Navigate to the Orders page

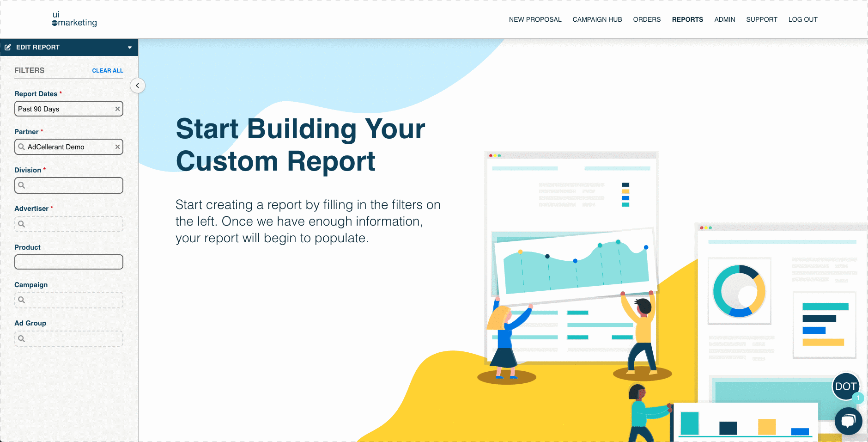(647, 19)
